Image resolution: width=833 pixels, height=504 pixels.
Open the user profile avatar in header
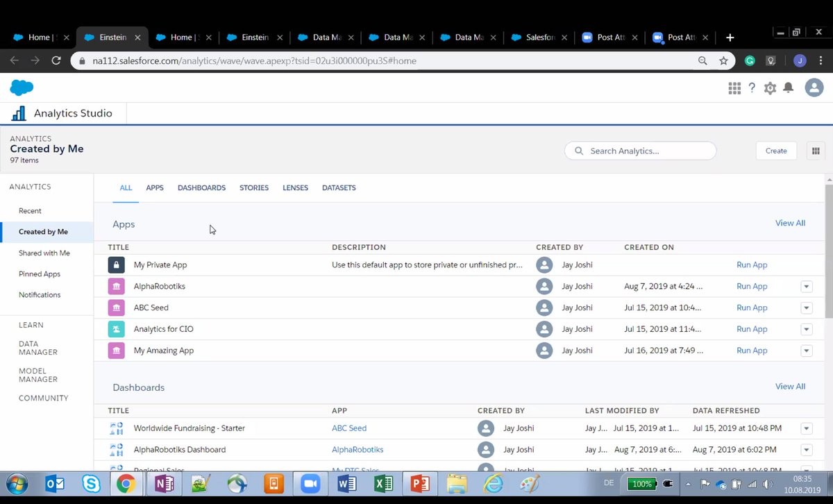click(814, 87)
